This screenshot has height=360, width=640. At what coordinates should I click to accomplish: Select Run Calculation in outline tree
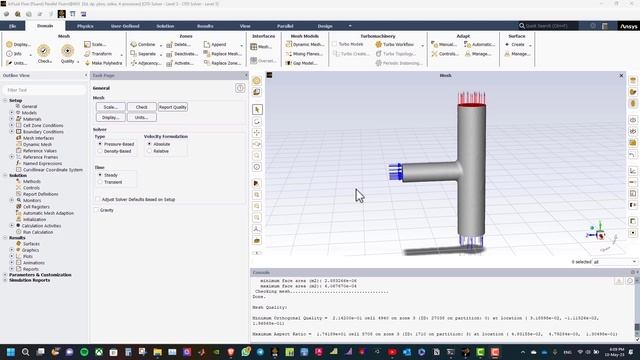click(x=38, y=232)
